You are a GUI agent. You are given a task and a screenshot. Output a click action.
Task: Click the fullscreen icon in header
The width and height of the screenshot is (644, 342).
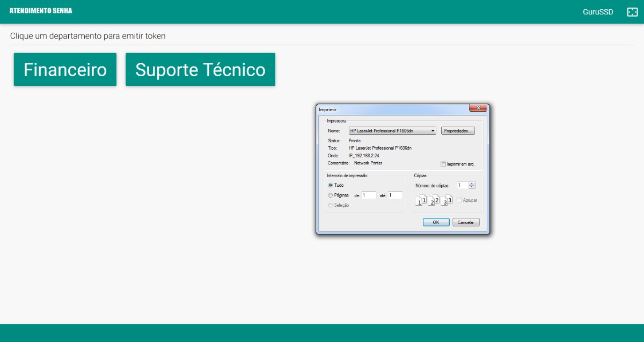632,12
